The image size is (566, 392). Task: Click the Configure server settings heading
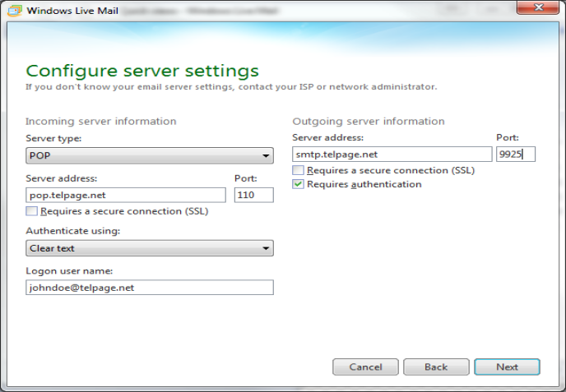click(x=142, y=71)
